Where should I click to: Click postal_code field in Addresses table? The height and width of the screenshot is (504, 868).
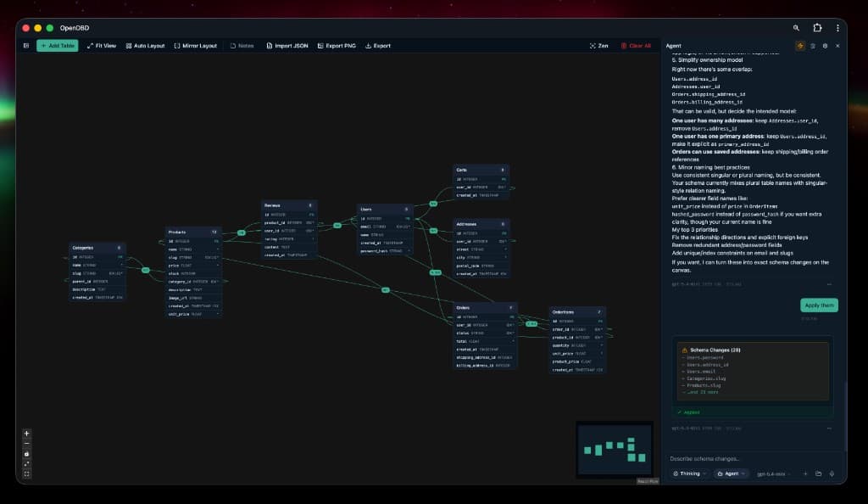481,266
